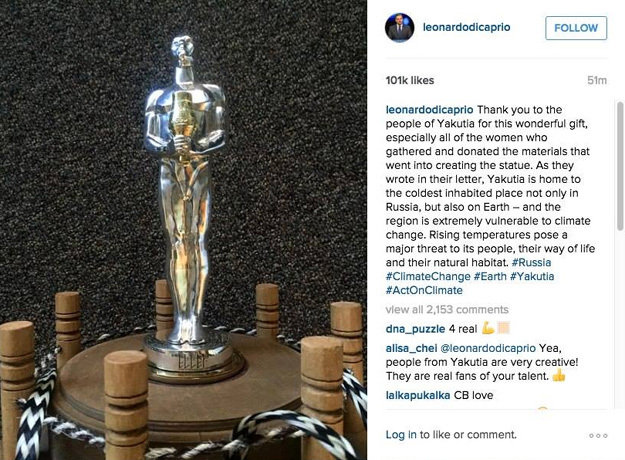
Task: Open the three-dot more options menu
Action: (x=598, y=436)
